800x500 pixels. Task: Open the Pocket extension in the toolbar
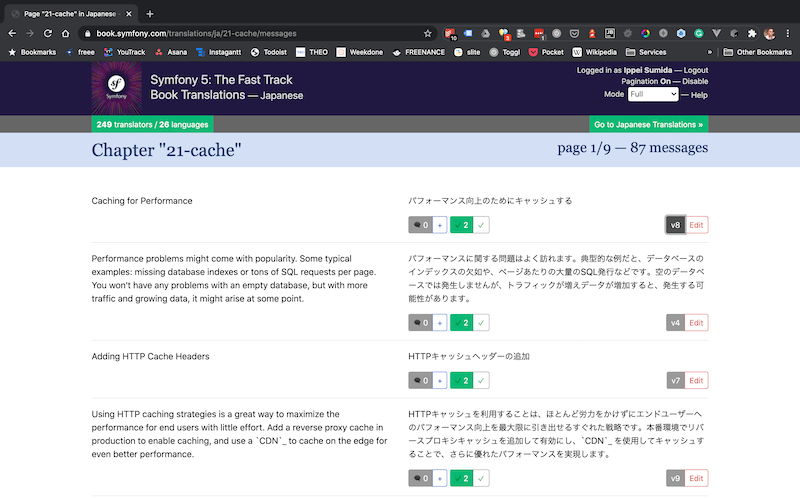(x=574, y=34)
